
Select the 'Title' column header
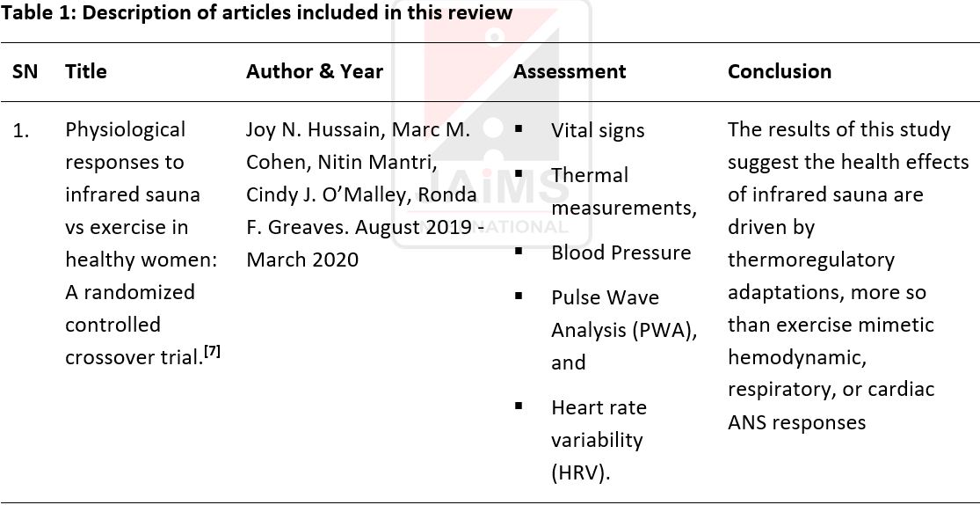[86, 71]
